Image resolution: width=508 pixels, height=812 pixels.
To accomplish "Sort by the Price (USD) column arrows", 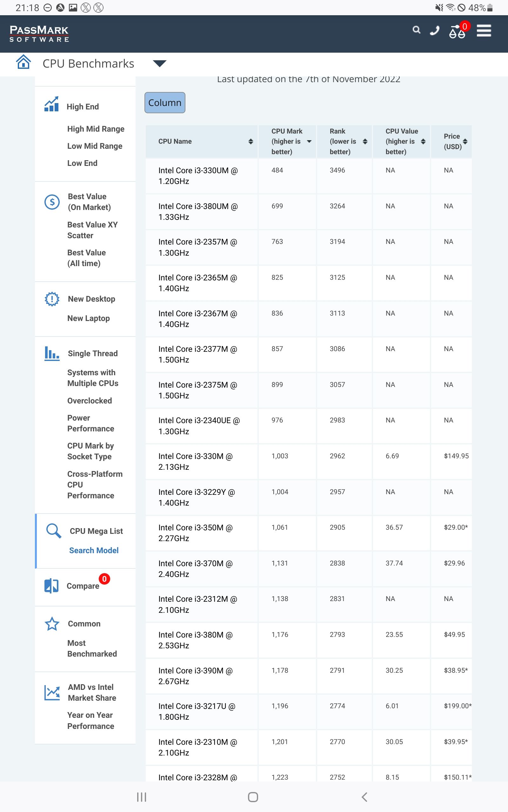I will [x=465, y=141].
